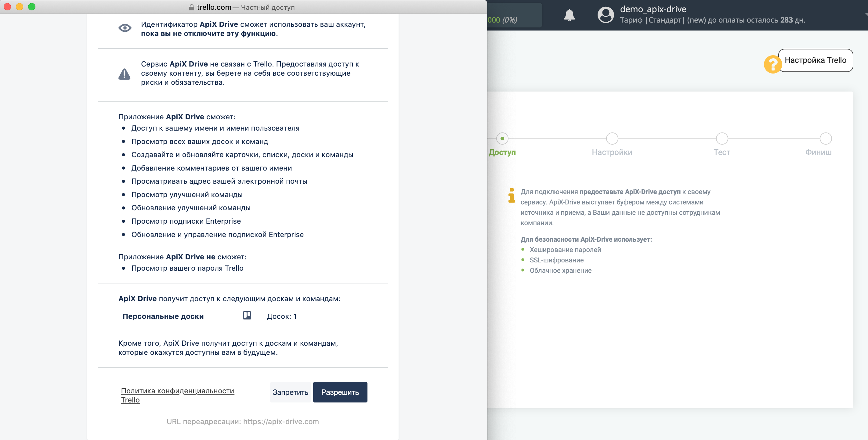Click the 000 (0%) progress indicator
The height and width of the screenshot is (440, 868).
[x=502, y=20]
